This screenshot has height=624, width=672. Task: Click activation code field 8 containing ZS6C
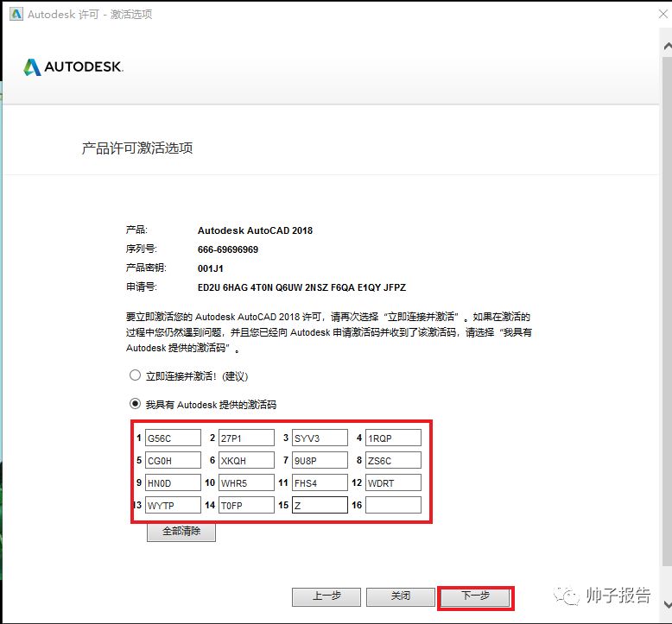[x=393, y=460]
